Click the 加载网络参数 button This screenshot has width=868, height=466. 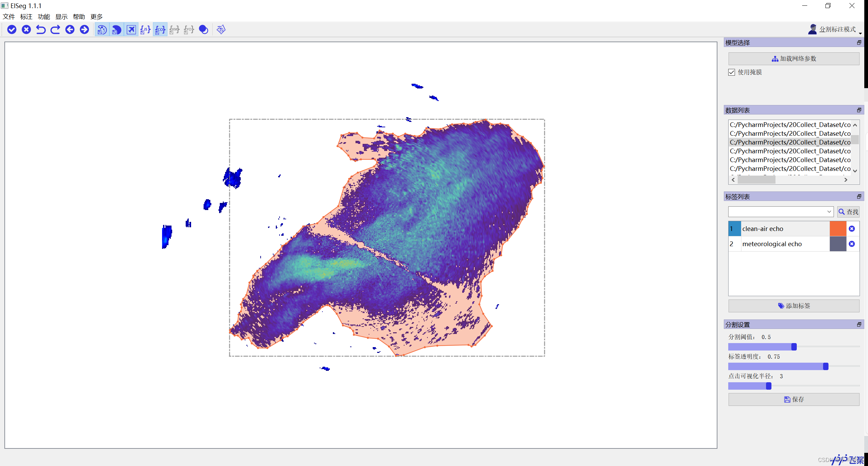point(794,59)
